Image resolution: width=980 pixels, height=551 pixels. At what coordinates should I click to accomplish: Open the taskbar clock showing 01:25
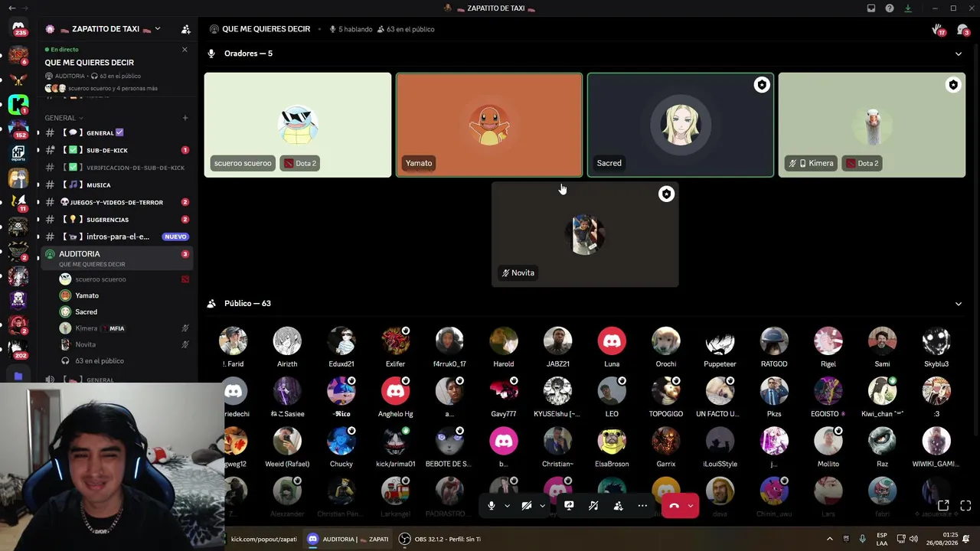click(943, 539)
